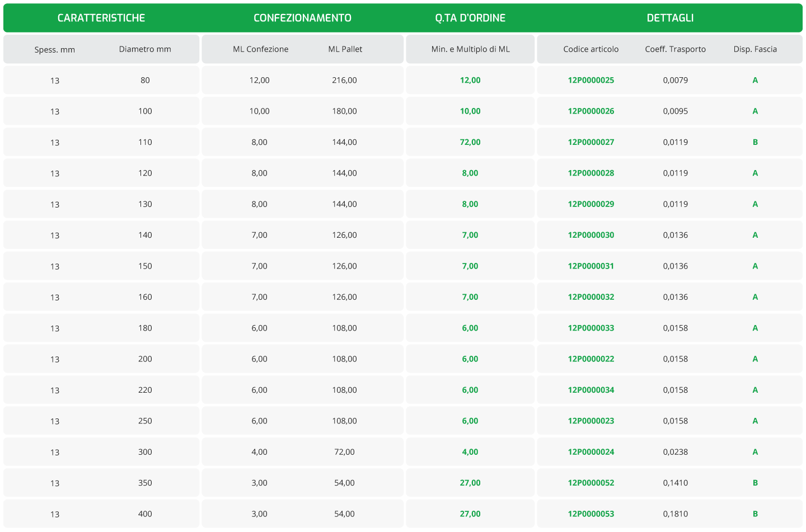806x532 pixels.
Task: Open article code 12P0000052
Action: (x=591, y=483)
